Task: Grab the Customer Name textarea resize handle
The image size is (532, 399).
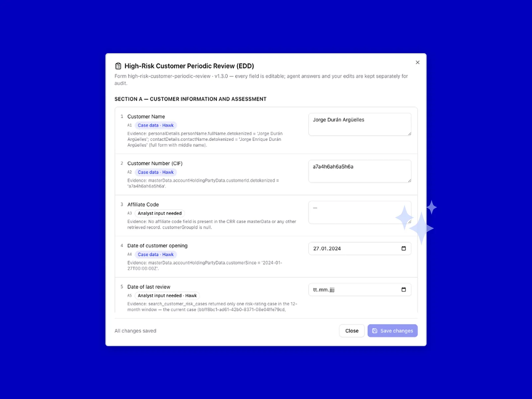Action: click(410, 134)
